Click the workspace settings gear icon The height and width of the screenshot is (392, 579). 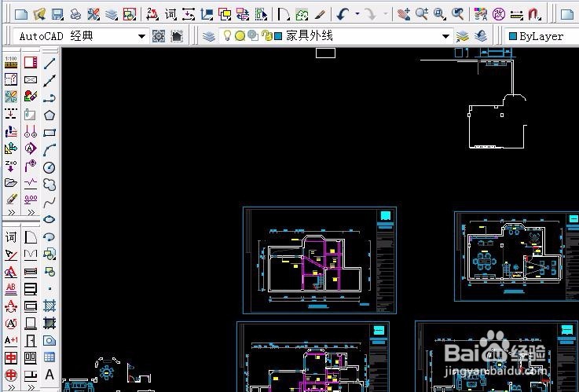[159, 36]
